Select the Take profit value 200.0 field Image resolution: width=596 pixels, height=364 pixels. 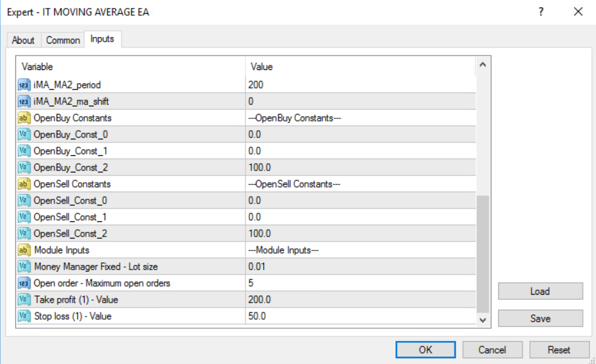click(361, 299)
